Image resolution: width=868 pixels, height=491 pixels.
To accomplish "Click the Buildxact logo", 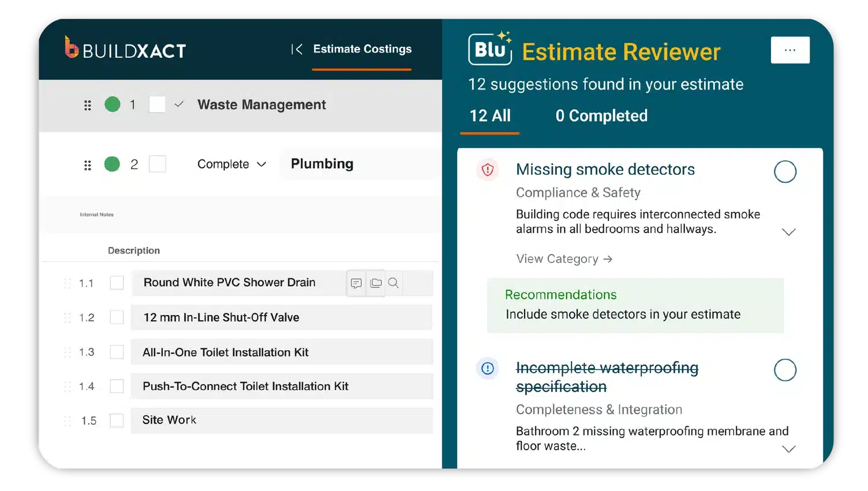I will click(x=125, y=49).
